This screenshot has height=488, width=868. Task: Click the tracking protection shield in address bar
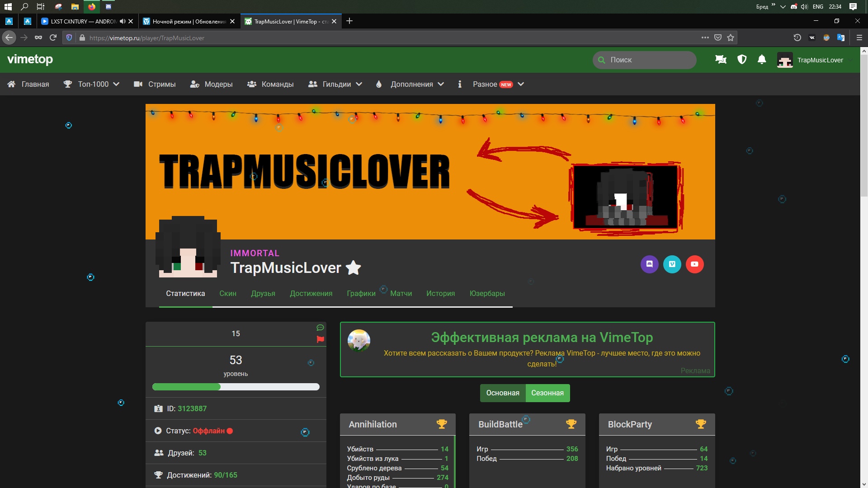tap(69, 38)
